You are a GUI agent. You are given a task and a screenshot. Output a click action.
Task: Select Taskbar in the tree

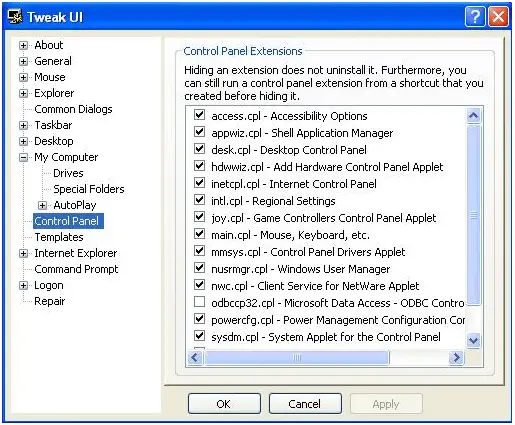(x=53, y=125)
